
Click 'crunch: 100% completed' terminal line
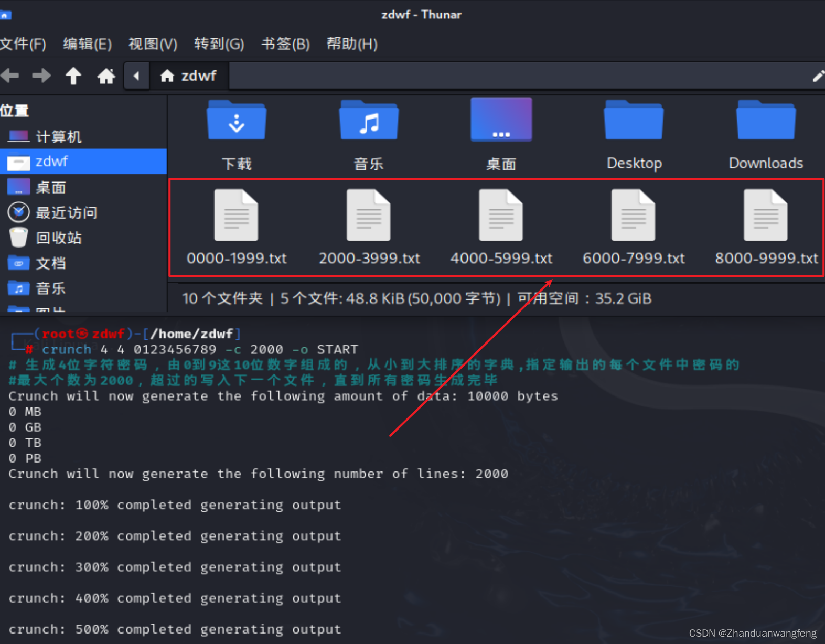(x=175, y=505)
